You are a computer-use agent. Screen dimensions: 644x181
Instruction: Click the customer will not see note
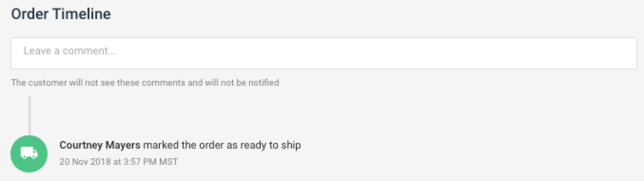pyautogui.click(x=145, y=83)
